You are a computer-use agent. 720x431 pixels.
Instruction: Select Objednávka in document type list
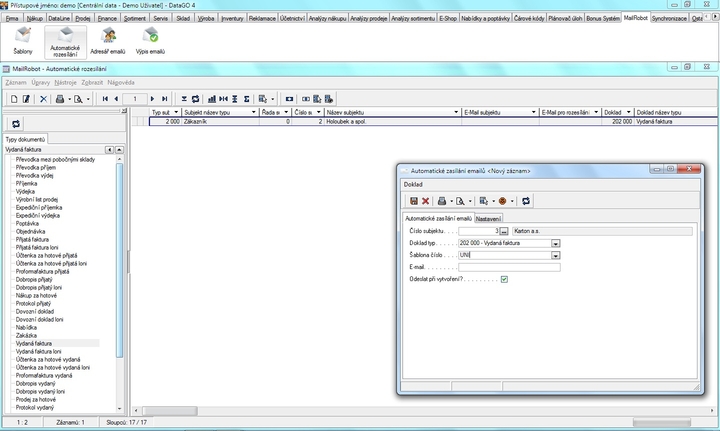(30, 231)
